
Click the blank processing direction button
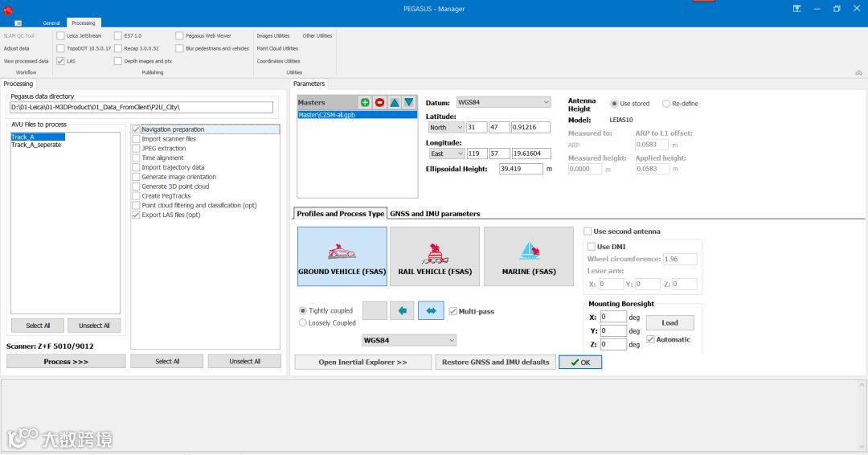click(375, 310)
